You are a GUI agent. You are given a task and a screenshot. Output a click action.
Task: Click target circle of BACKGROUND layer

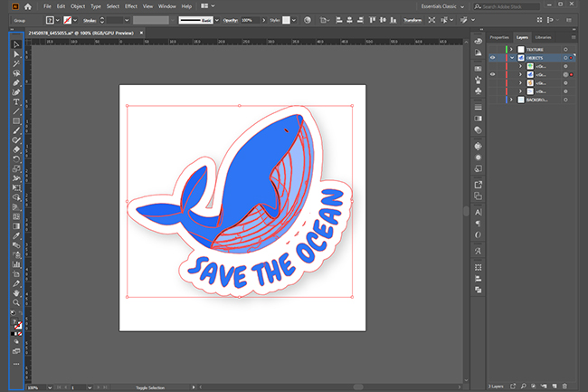tap(565, 100)
